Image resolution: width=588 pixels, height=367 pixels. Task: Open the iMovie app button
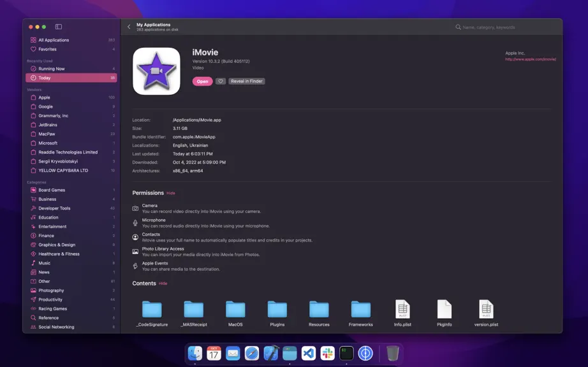point(203,82)
